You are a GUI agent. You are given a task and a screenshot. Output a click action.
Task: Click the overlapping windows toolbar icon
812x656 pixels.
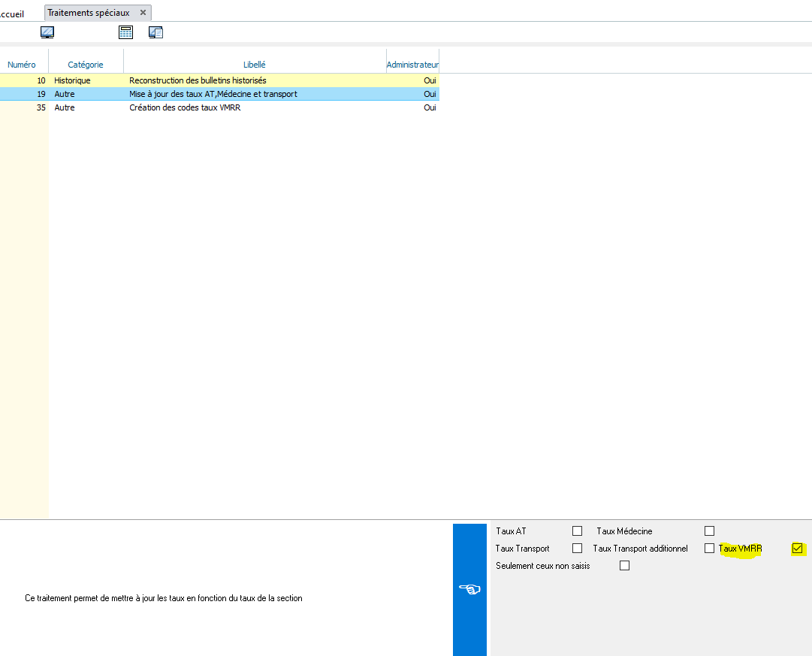click(155, 32)
